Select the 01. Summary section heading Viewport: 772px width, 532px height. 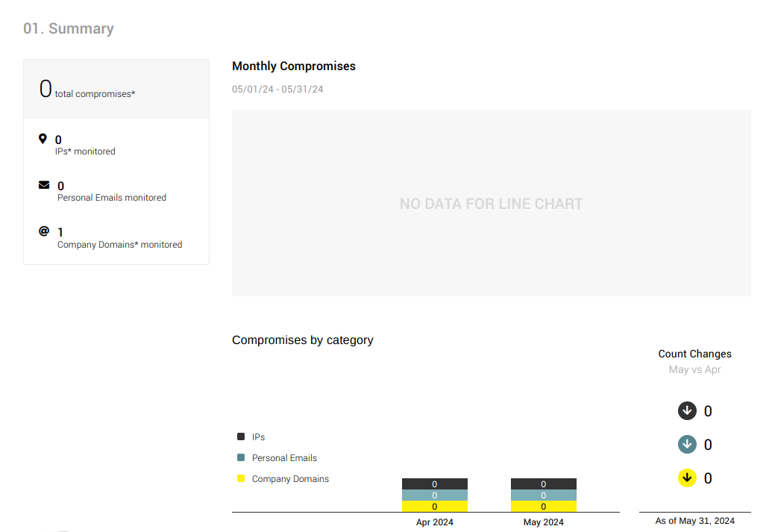69,29
